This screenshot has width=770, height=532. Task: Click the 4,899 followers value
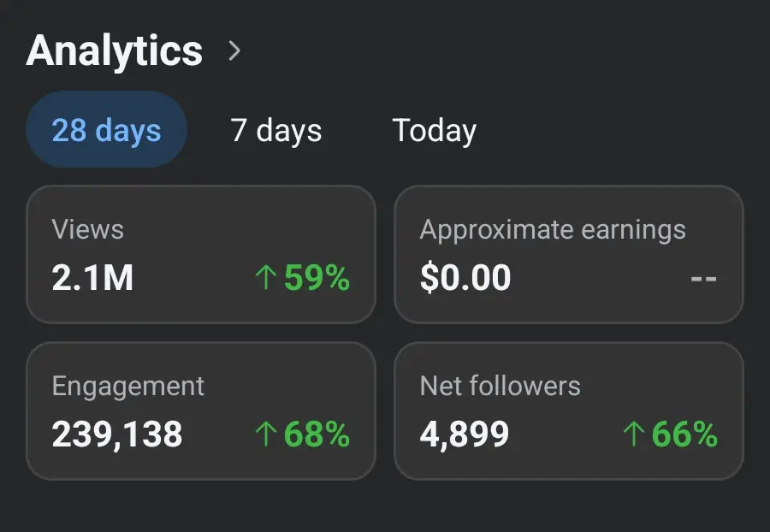tap(464, 434)
